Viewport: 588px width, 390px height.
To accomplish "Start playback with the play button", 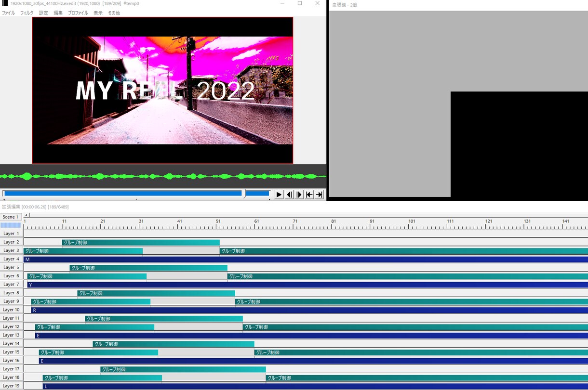I will [279, 195].
